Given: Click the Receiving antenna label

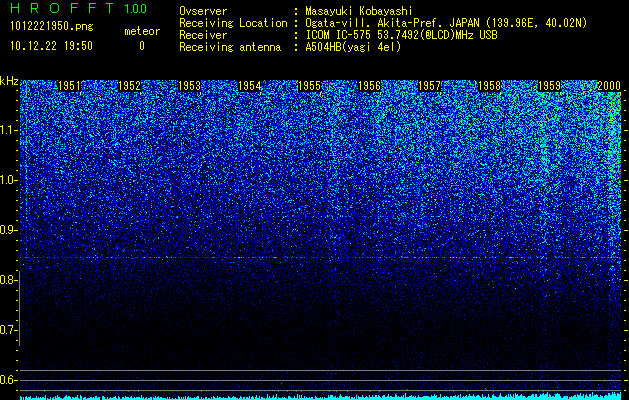Looking at the screenshot, I should [x=230, y=47].
